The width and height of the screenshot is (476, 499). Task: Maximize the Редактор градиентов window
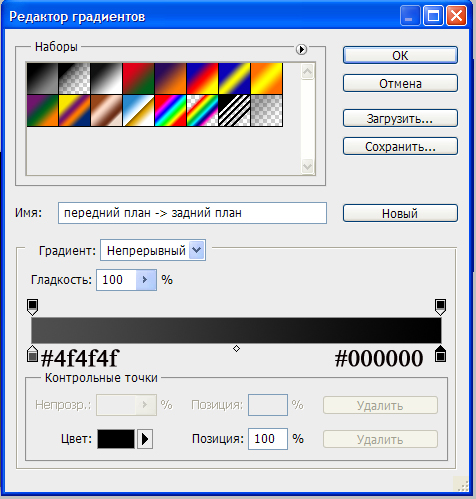433,16
